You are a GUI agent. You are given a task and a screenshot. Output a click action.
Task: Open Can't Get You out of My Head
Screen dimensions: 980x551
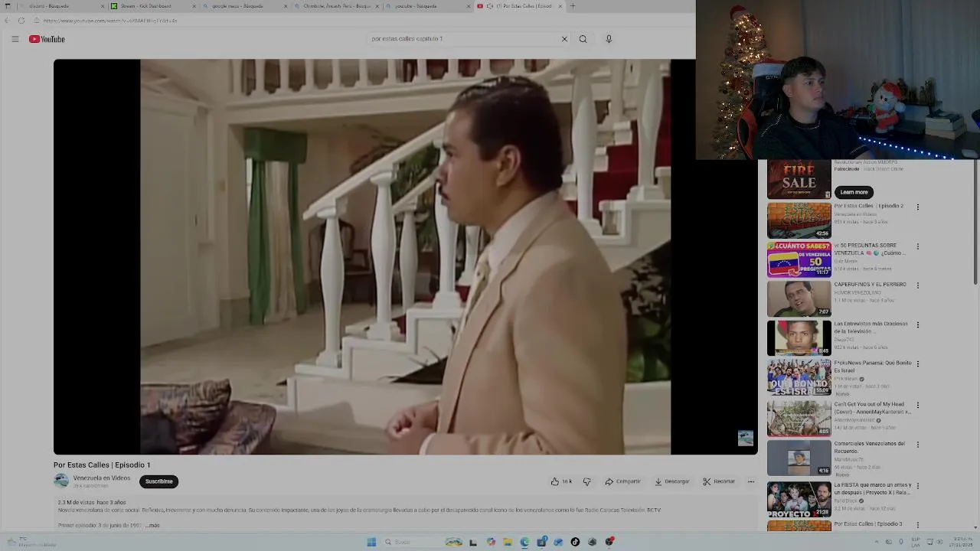tap(799, 418)
